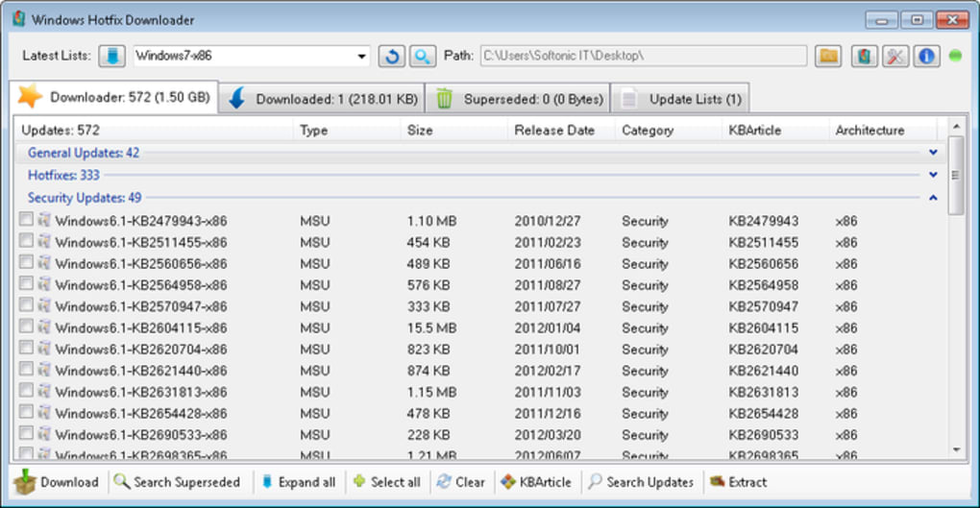Sort by Release Date column header
Viewport: 980px width, 508px height.
coord(561,130)
